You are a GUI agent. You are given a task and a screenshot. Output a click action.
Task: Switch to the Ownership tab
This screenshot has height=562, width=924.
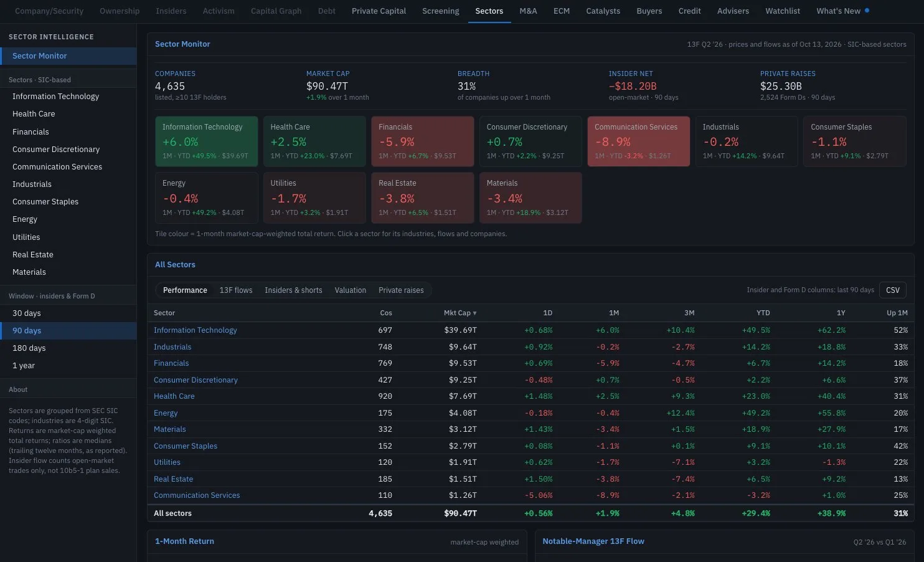pyautogui.click(x=120, y=11)
